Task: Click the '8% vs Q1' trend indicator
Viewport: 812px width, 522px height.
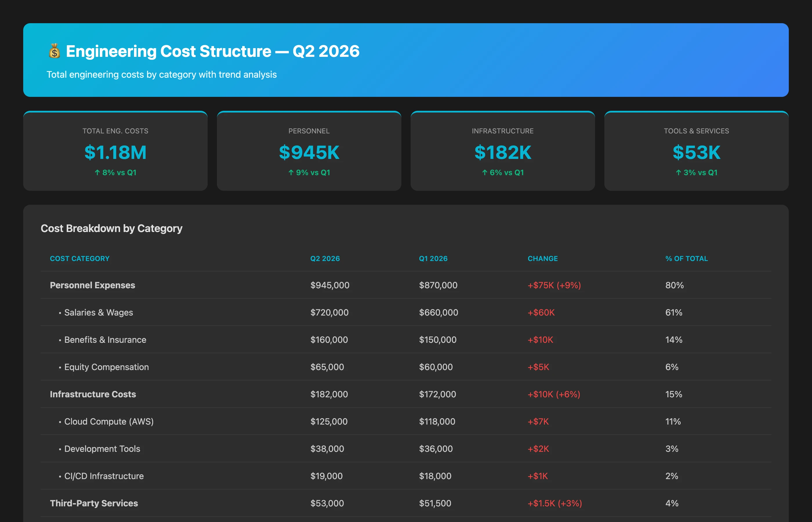Action: (x=115, y=173)
